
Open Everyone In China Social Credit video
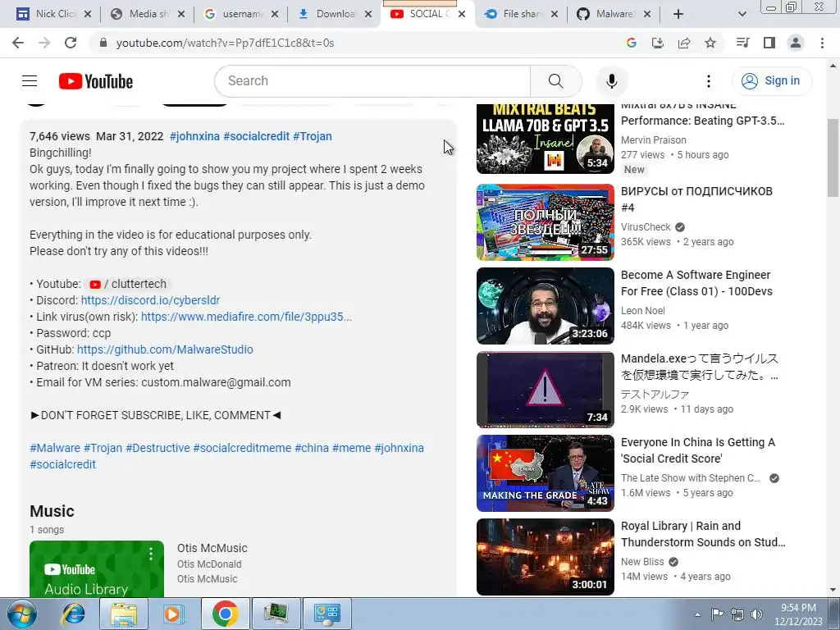coord(698,450)
